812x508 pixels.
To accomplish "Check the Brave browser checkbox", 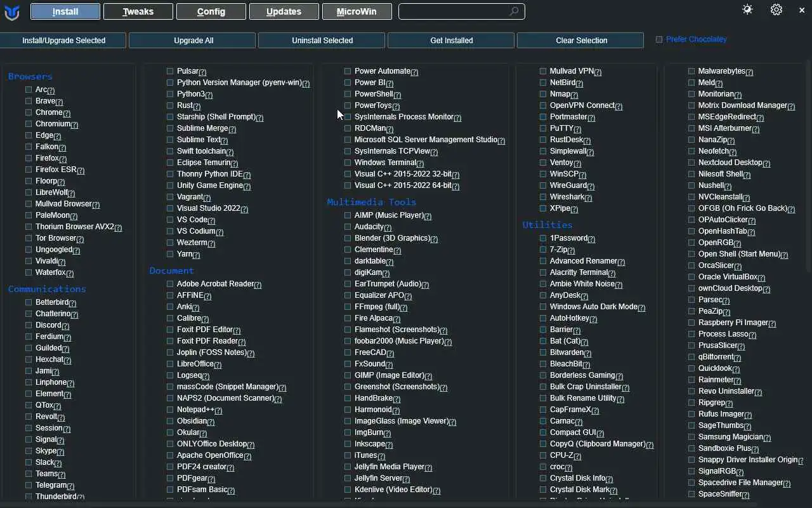I will [29, 101].
